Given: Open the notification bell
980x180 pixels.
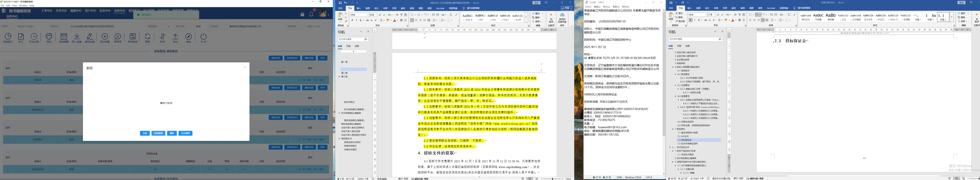Looking at the screenshot, I should pos(311,14).
